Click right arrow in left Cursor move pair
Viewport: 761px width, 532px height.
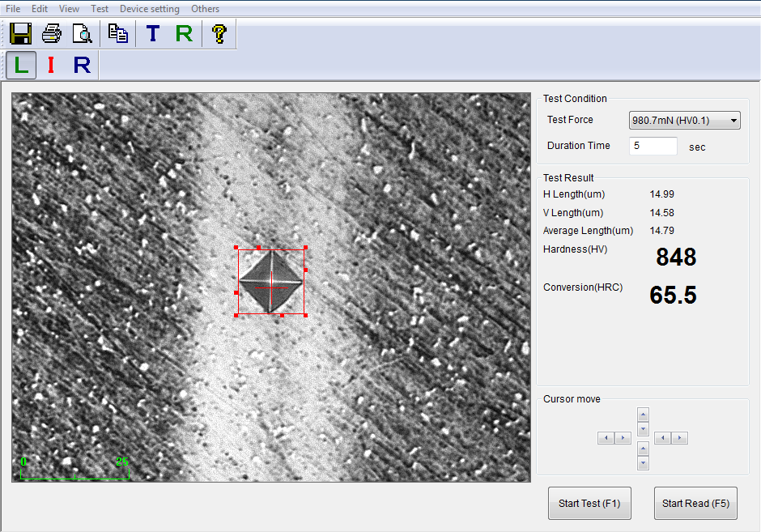623,438
